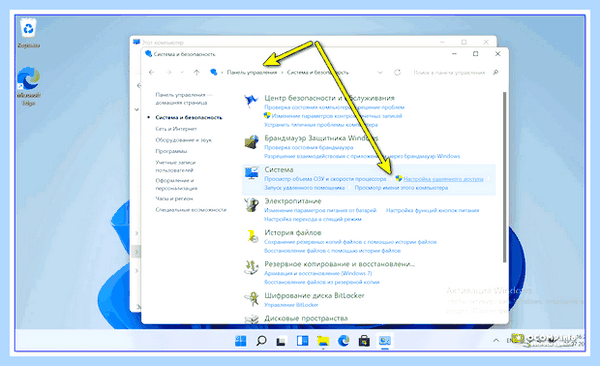
Task: Open Управление BitLocker link
Action: (x=291, y=305)
